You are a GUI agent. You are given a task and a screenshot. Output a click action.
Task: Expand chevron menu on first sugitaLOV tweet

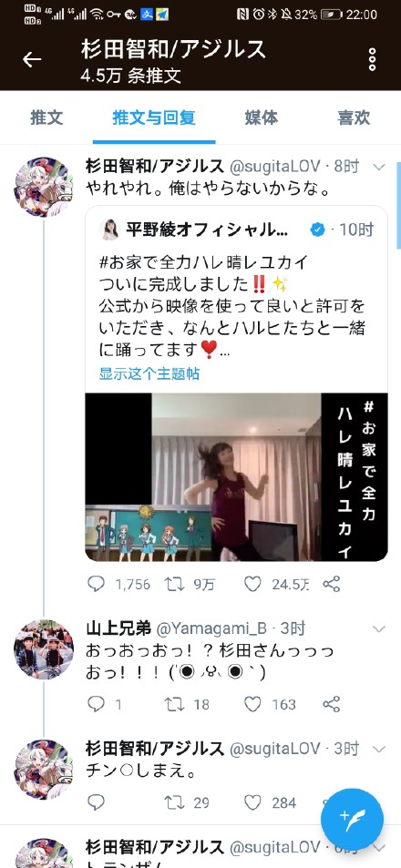pos(379,166)
